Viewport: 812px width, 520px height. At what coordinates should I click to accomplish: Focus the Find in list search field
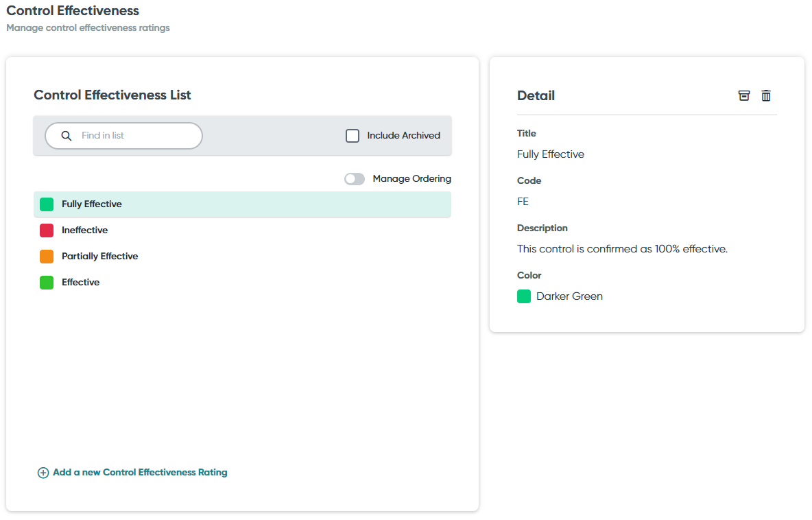(123, 136)
